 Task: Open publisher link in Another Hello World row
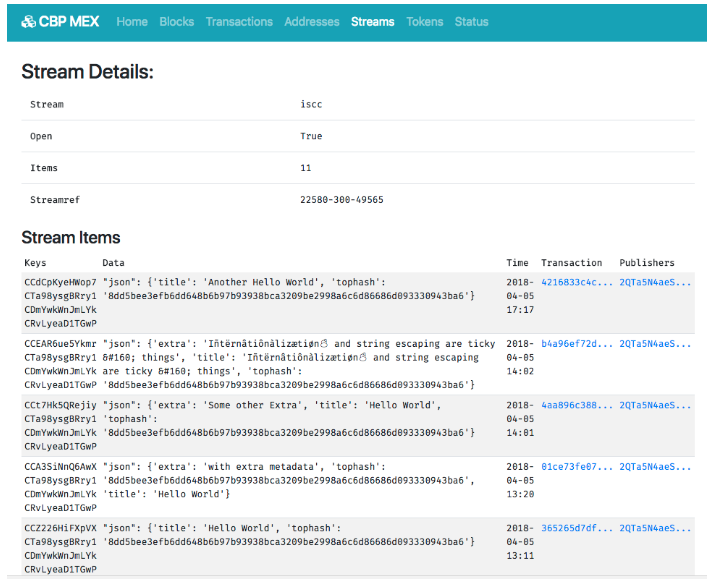click(655, 282)
